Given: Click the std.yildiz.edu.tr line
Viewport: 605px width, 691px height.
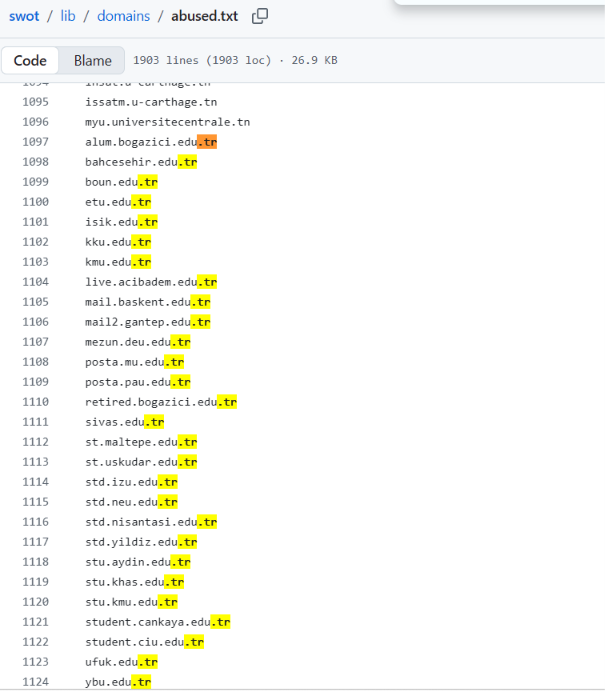Looking at the screenshot, I should 141,542.
